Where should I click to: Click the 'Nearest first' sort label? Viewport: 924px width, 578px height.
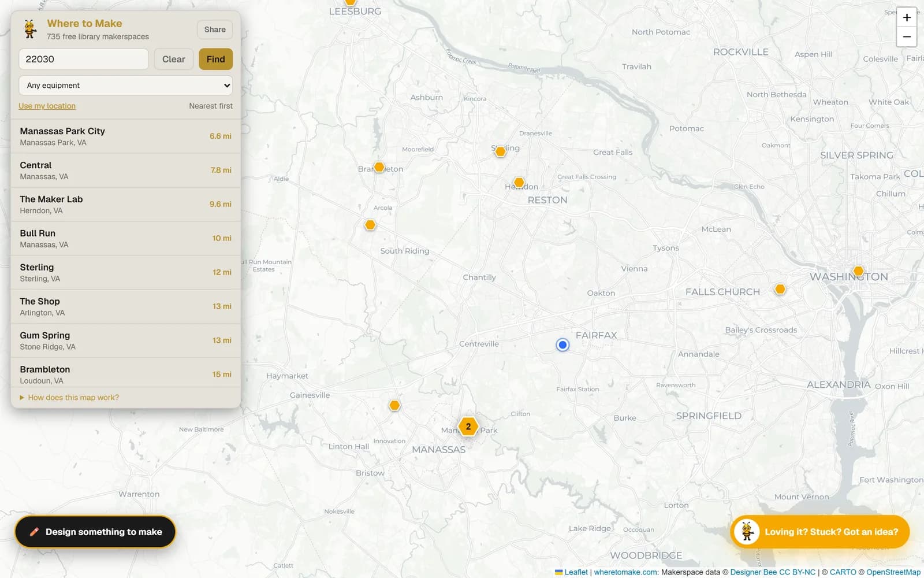pyautogui.click(x=211, y=106)
